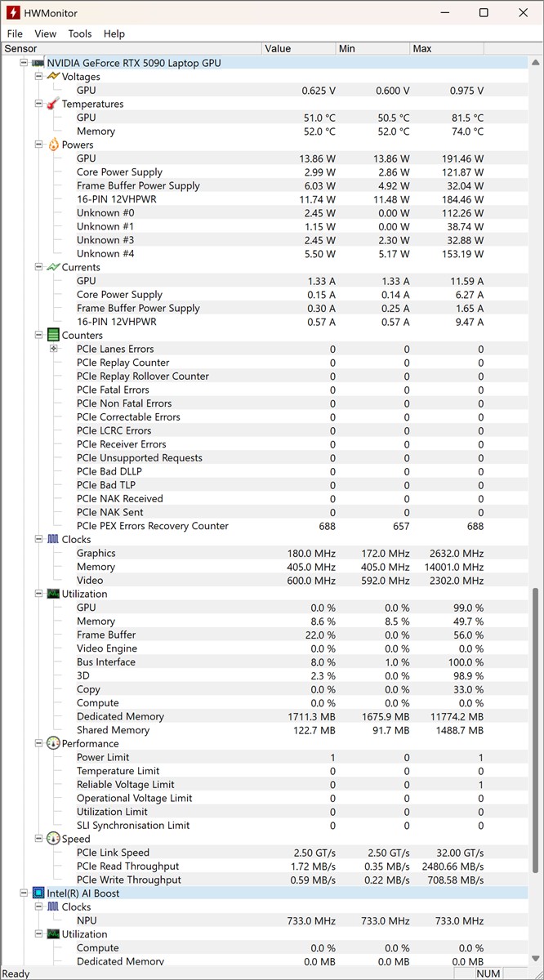
Task: Click the Performance gauge icon
Action: click(x=53, y=744)
